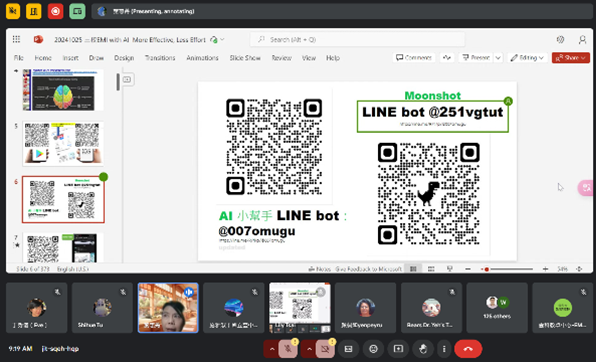
Task: Open the Home tab
Action: 43,58
